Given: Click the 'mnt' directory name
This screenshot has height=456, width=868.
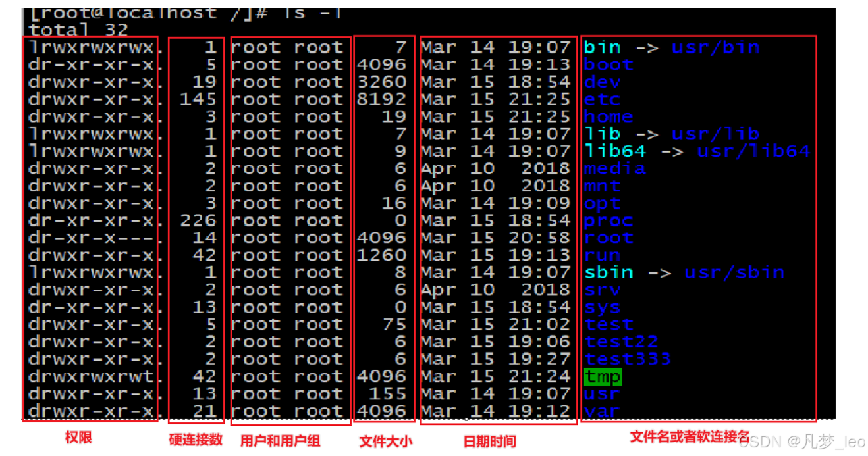Looking at the screenshot, I should pyautogui.click(x=603, y=186).
